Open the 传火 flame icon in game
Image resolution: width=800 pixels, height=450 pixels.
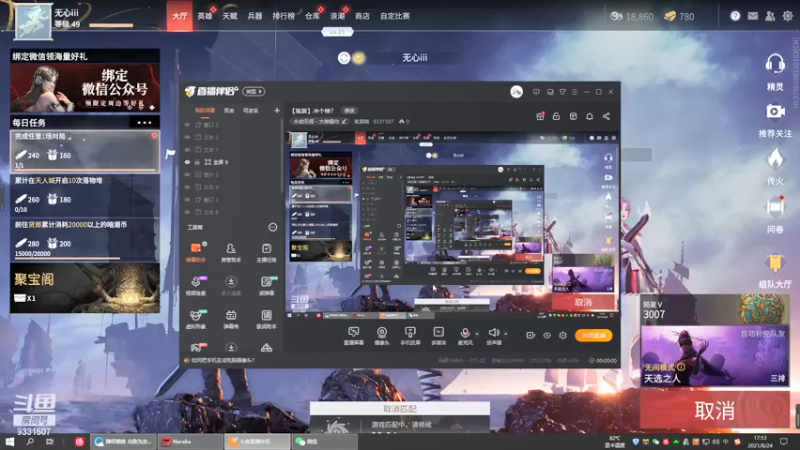click(775, 159)
